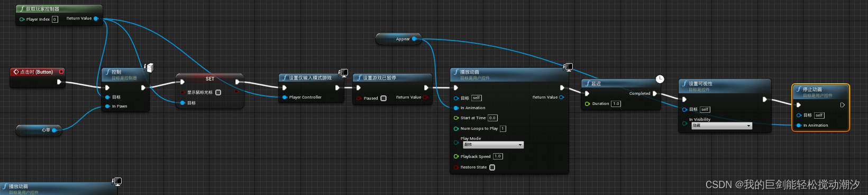Select the 设置可视性 node header

[725, 85]
